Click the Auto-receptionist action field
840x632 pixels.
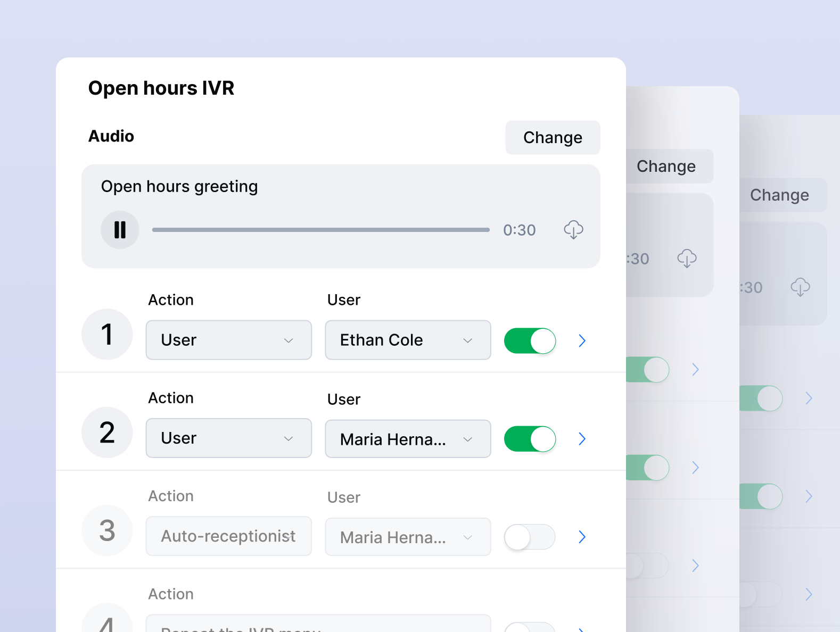point(229,536)
